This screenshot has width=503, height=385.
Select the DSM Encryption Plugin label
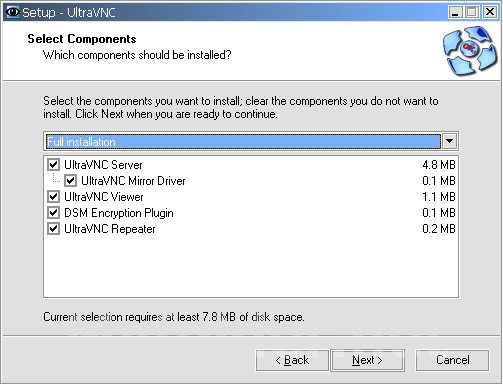(119, 213)
